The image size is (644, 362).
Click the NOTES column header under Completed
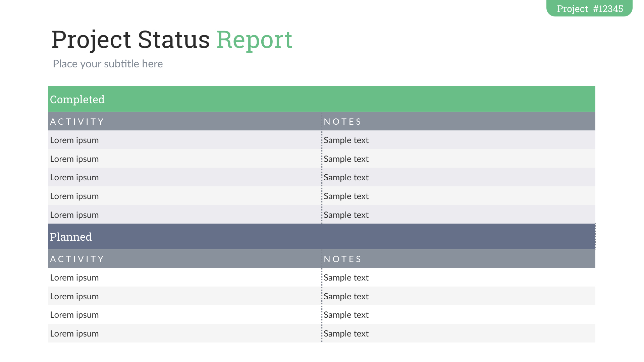[342, 121]
